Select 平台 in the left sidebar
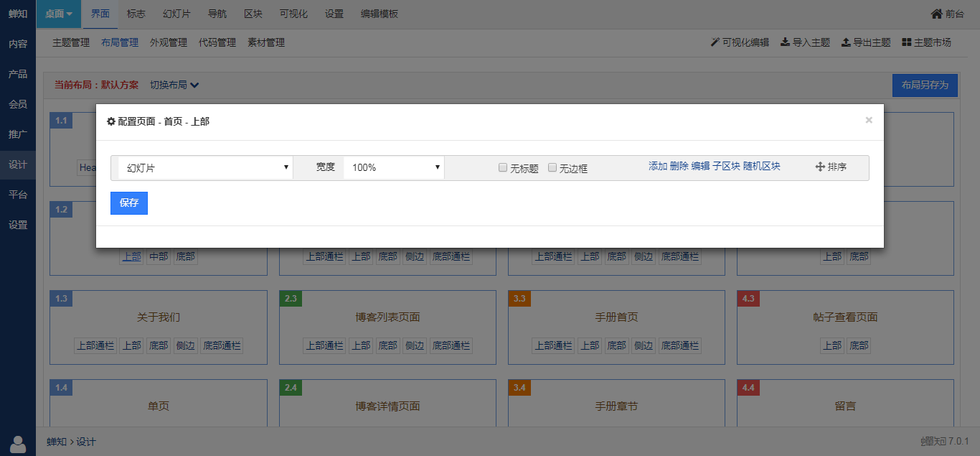 click(x=18, y=195)
